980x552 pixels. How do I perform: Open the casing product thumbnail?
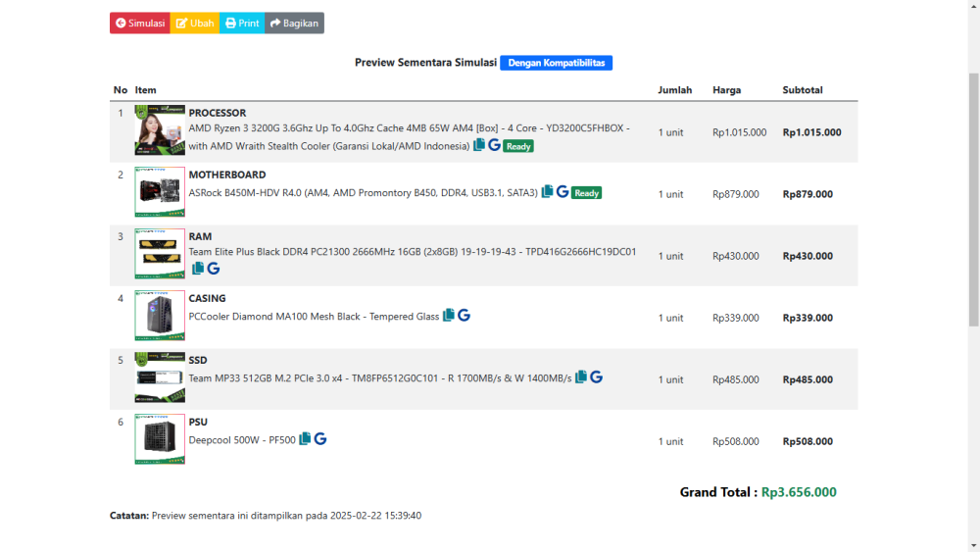[x=160, y=316]
